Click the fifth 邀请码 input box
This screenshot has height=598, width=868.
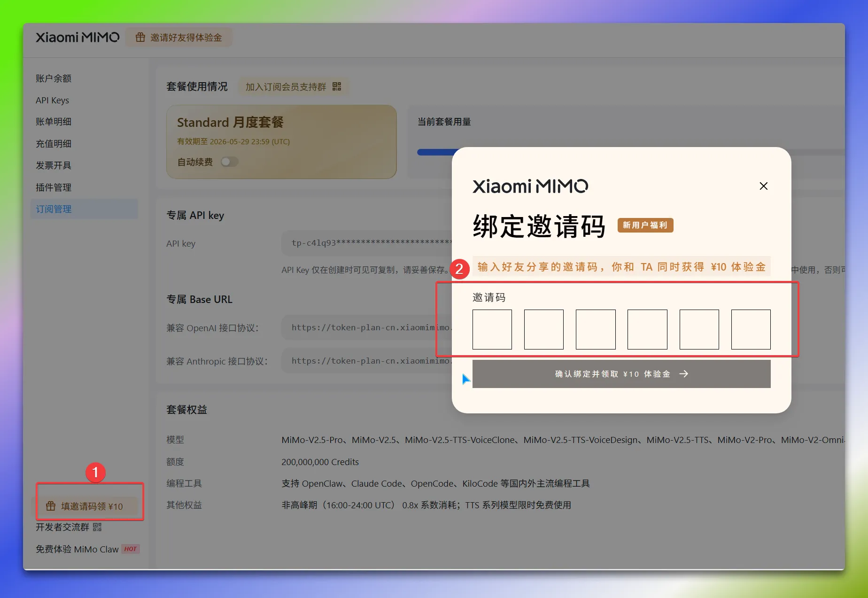point(699,329)
